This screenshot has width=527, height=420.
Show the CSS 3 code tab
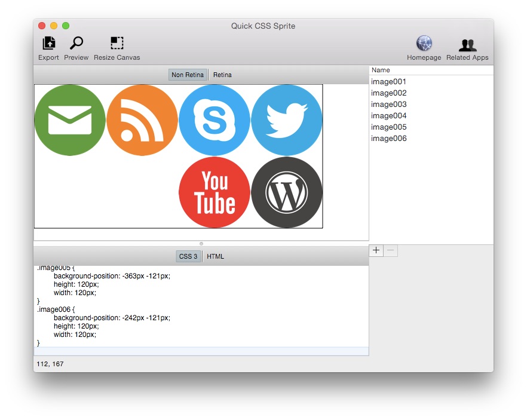[188, 256]
